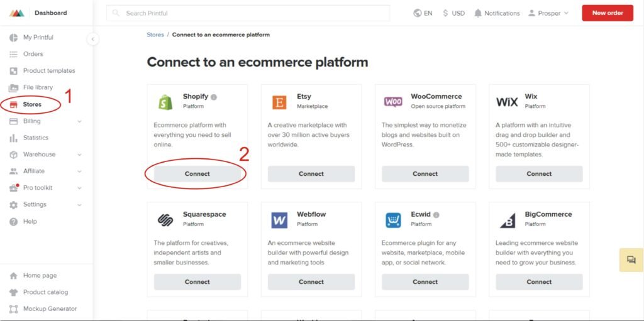Click the Home page house icon
The image size is (644, 321).
(14, 276)
